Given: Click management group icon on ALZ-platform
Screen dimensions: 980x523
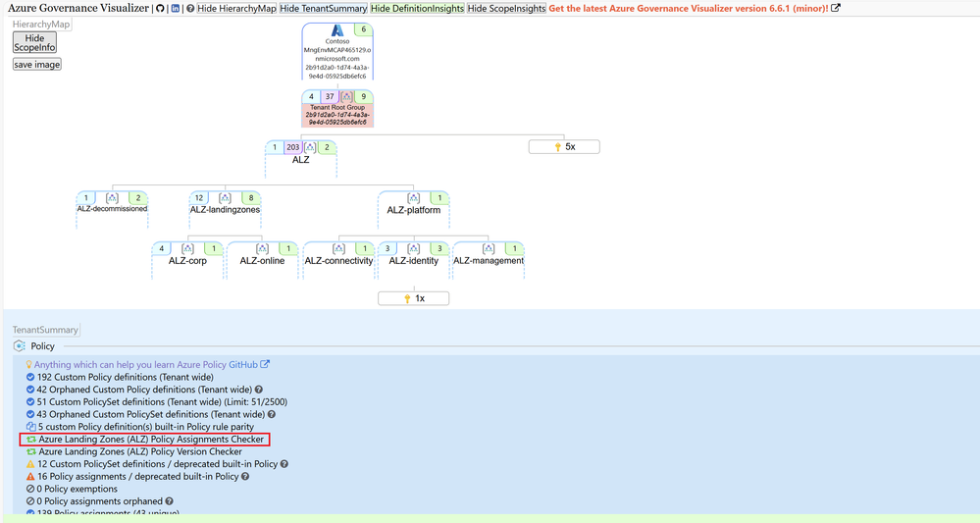Looking at the screenshot, I should [414, 198].
